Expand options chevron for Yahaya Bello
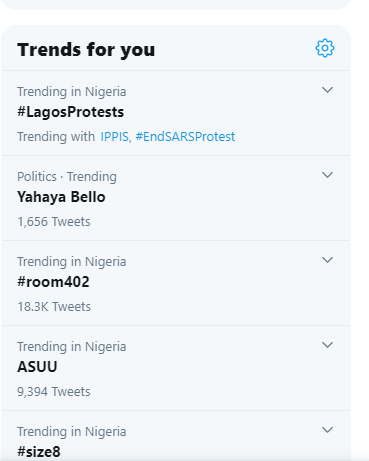The height and width of the screenshot is (461, 369). click(327, 175)
